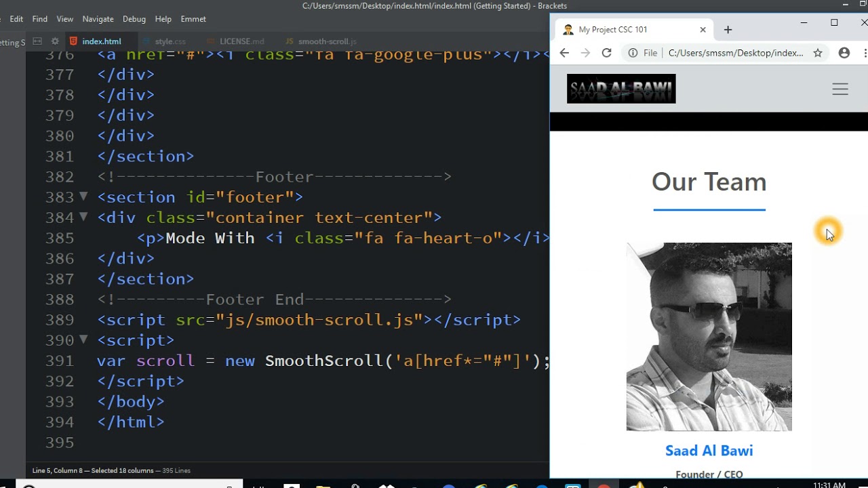Click the Saad Al Bawi name link
The image size is (868, 488).
[709, 451]
